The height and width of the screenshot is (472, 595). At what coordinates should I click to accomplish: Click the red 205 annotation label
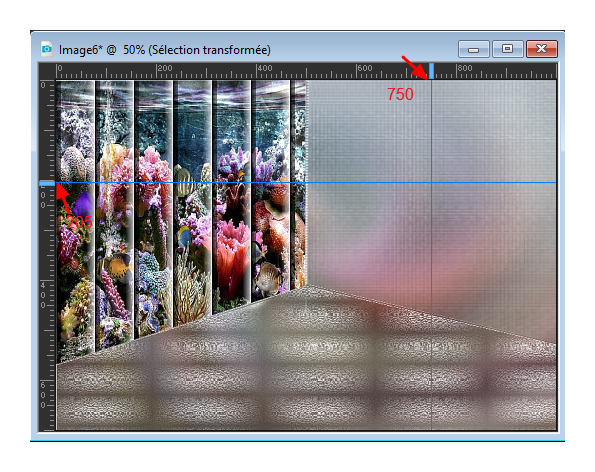click(79, 222)
